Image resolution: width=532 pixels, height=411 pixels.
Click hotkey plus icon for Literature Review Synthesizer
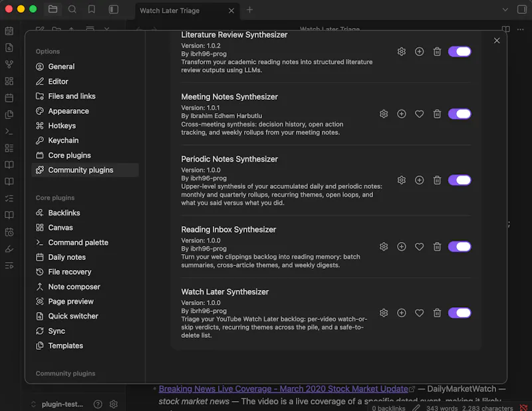pos(420,52)
